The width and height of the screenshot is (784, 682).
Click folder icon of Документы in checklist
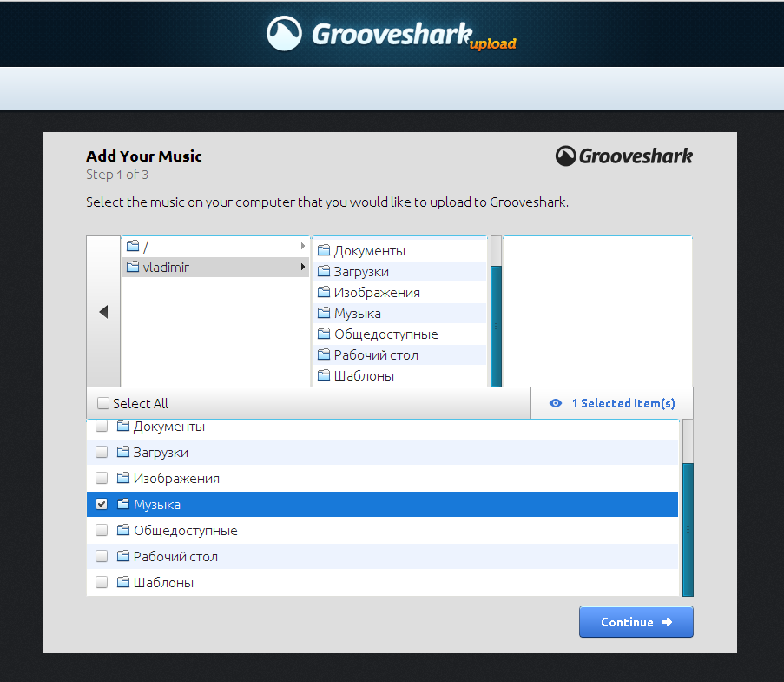point(123,426)
